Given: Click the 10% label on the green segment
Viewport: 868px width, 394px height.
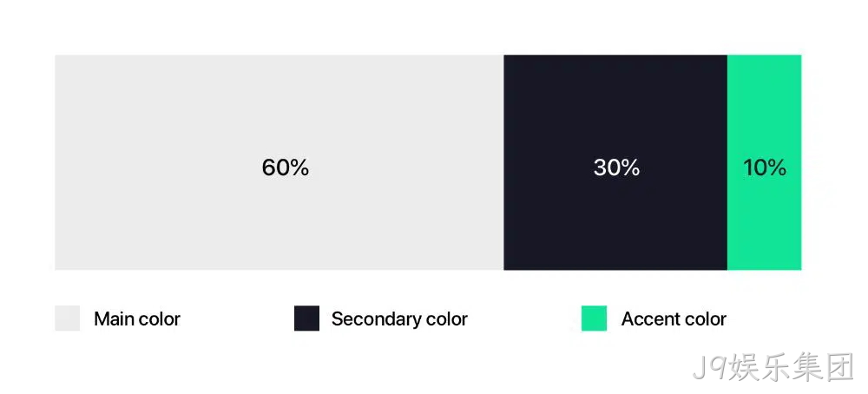Looking at the screenshot, I should pos(765,167).
